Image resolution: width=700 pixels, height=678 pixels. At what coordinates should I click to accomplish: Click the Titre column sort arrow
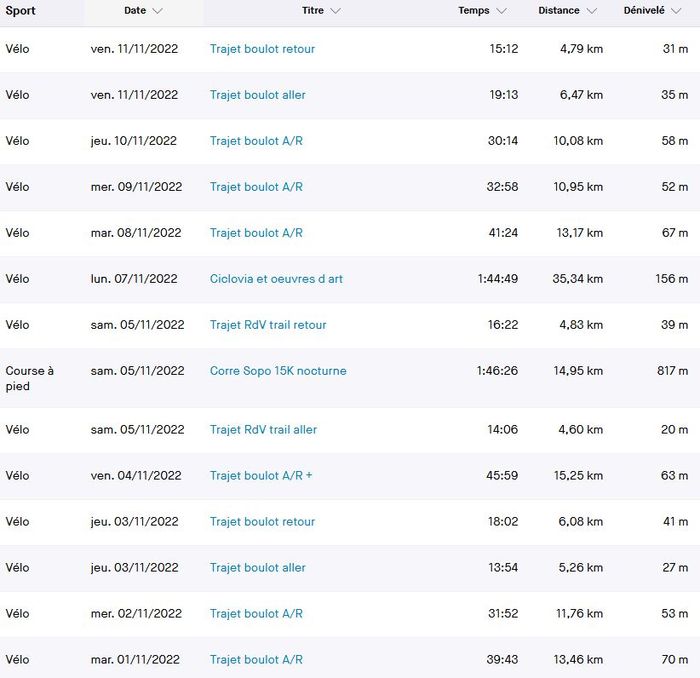[335, 11]
